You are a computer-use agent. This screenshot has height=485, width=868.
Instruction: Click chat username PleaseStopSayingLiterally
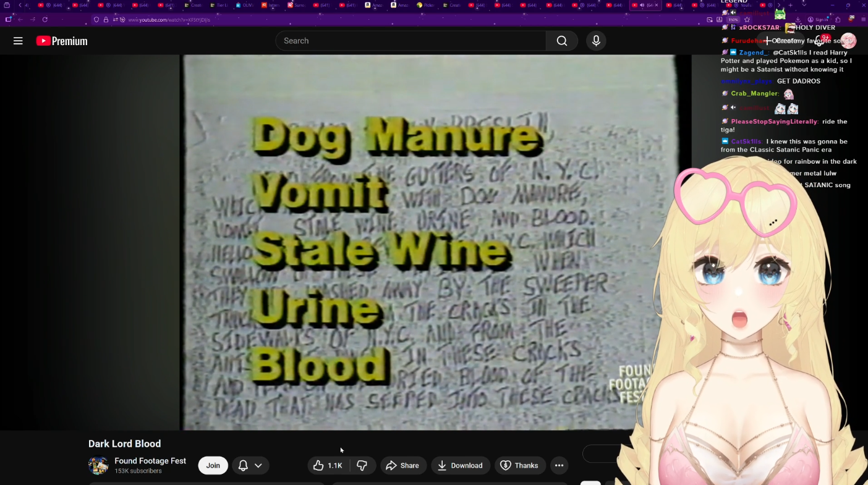coord(774,122)
